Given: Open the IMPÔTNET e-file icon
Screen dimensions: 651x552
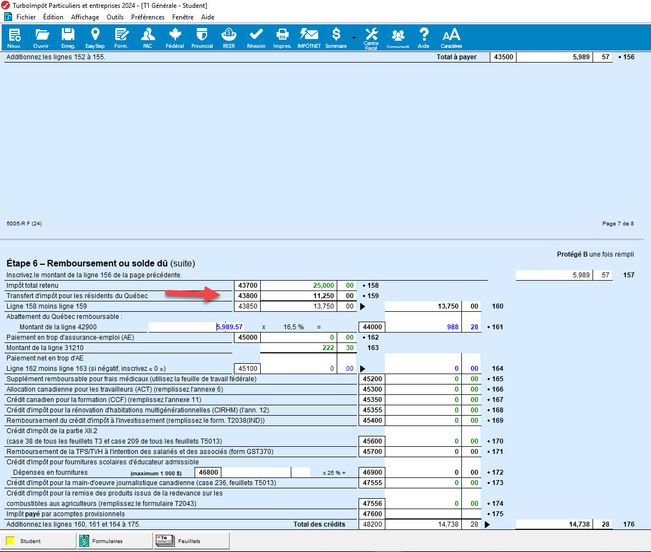Looking at the screenshot, I should click(x=309, y=38).
